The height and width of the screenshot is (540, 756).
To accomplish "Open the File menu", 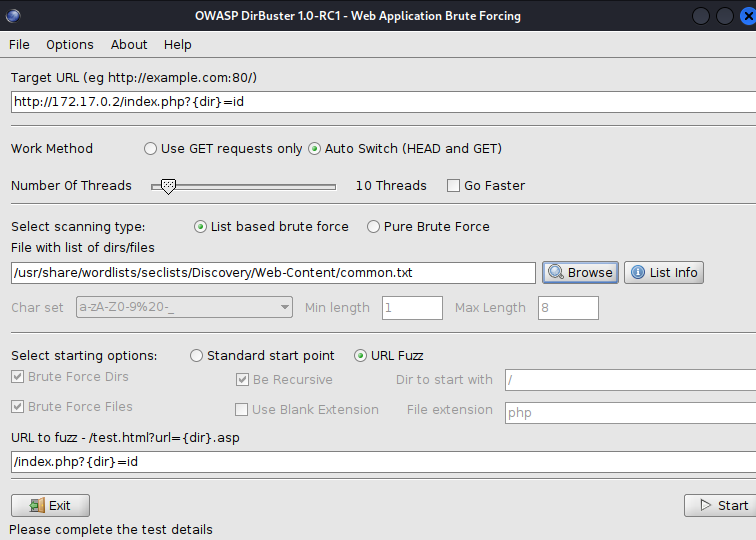I will [x=19, y=45].
